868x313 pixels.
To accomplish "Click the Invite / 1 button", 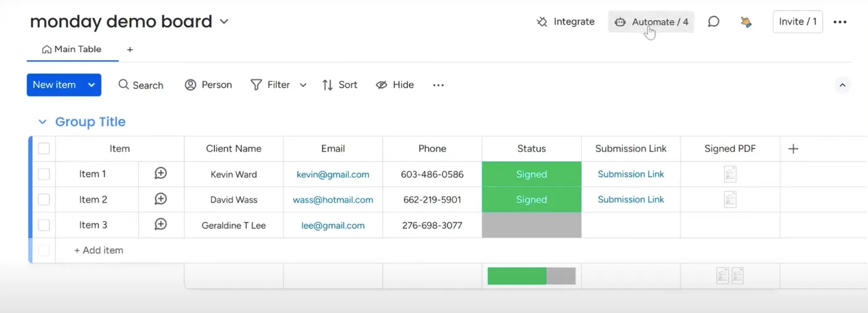I will (x=797, y=21).
